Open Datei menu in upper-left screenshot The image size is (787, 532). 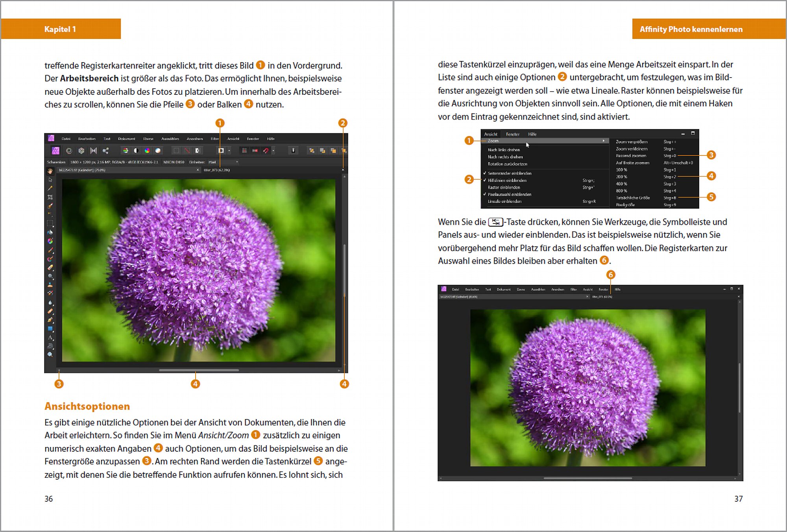point(66,139)
